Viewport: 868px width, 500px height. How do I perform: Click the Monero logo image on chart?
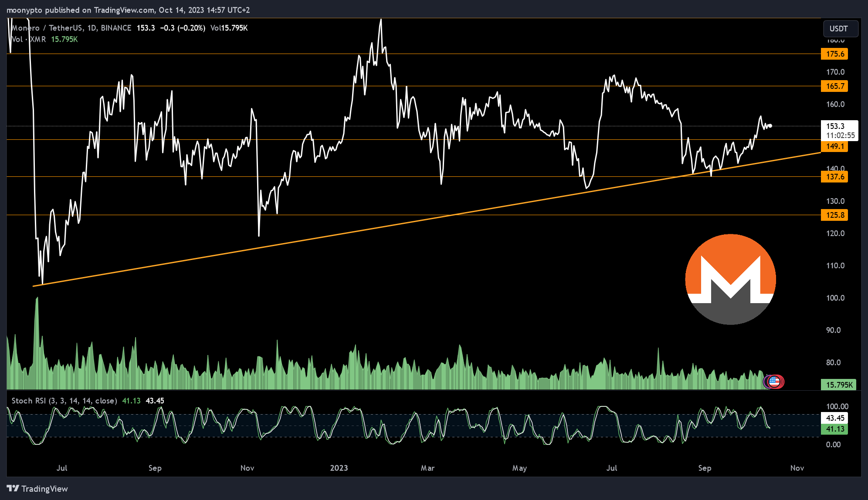click(730, 279)
